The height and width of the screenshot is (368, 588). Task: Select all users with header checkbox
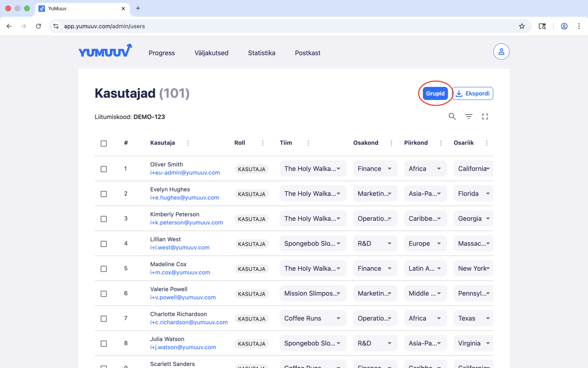click(x=104, y=144)
